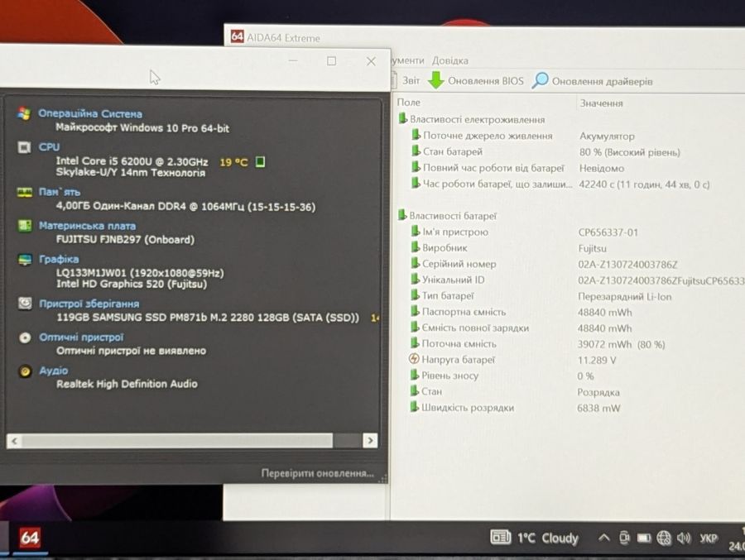The image size is (745, 560).
Task: Click the tray icon left of the battery icon
Action: [624, 538]
